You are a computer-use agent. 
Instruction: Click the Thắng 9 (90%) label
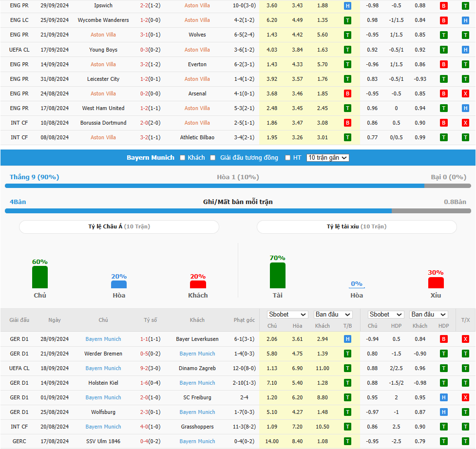[x=34, y=177]
